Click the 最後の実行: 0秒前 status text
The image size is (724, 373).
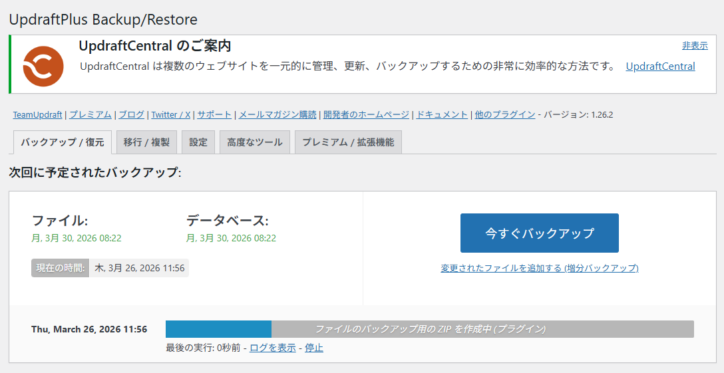pyautogui.click(x=203, y=348)
